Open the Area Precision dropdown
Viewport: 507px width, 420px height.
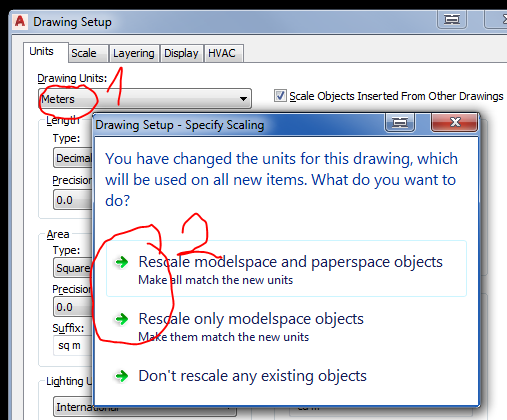pyautogui.click(x=73, y=307)
